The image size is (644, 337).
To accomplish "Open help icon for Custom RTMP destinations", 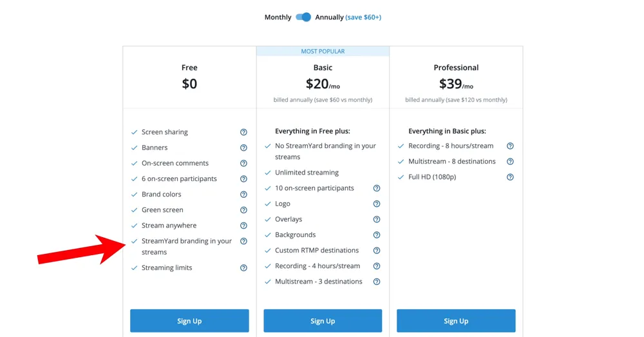I will pos(377,251).
